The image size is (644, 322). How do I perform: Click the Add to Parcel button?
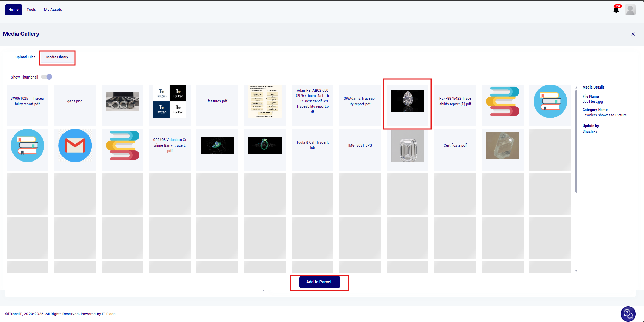point(319,282)
